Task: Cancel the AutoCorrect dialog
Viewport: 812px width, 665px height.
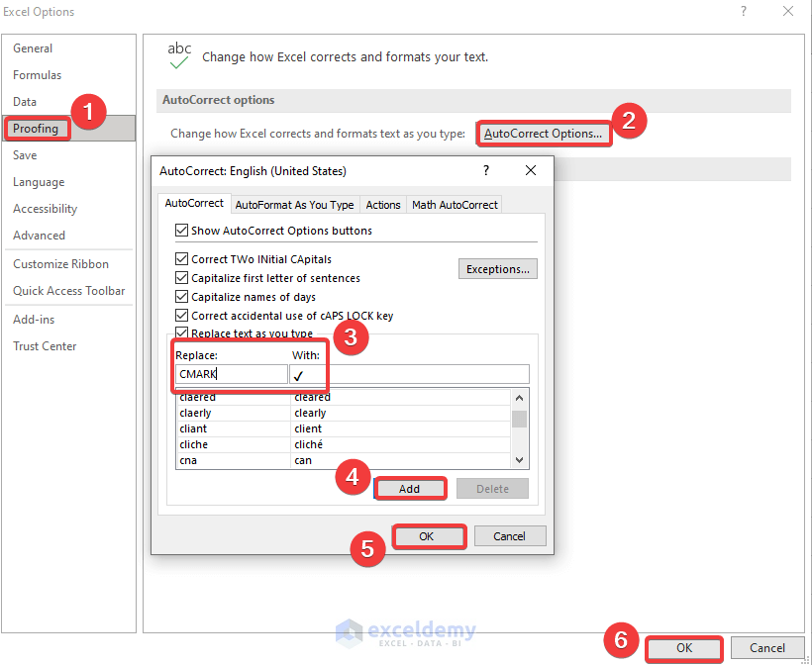Action: 510,536
